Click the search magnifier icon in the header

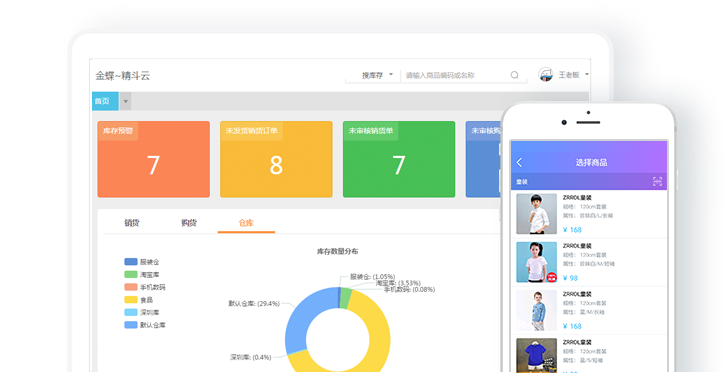pos(514,75)
